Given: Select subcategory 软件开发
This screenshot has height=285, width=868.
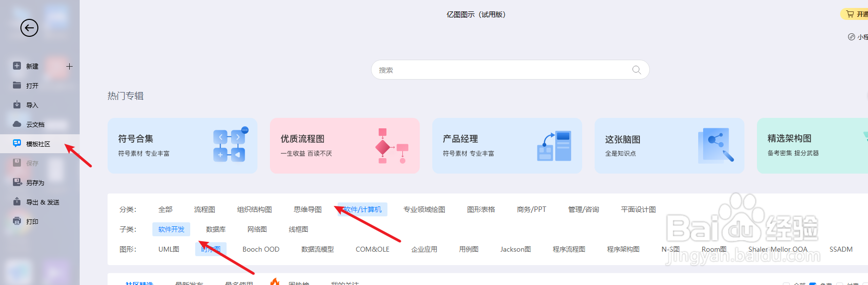Looking at the screenshot, I should (x=171, y=229).
